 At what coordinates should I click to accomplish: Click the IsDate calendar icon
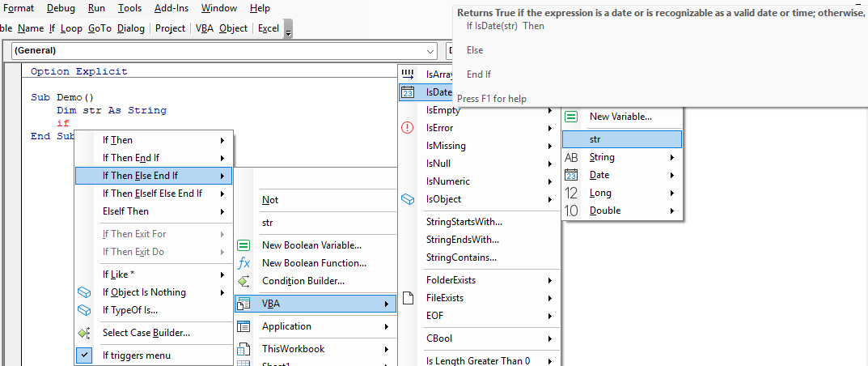(x=408, y=92)
